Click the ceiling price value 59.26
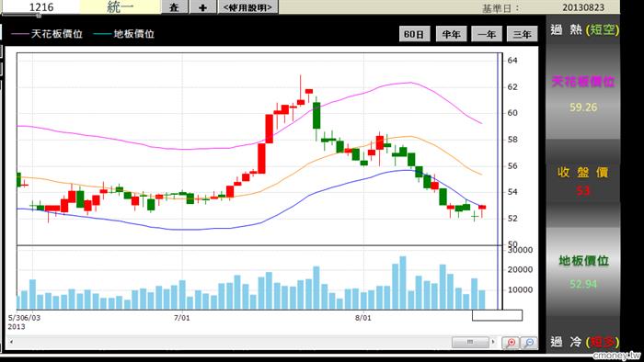Image resolution: width=644 pixels, height=362 pixels. tap(583, 107)
